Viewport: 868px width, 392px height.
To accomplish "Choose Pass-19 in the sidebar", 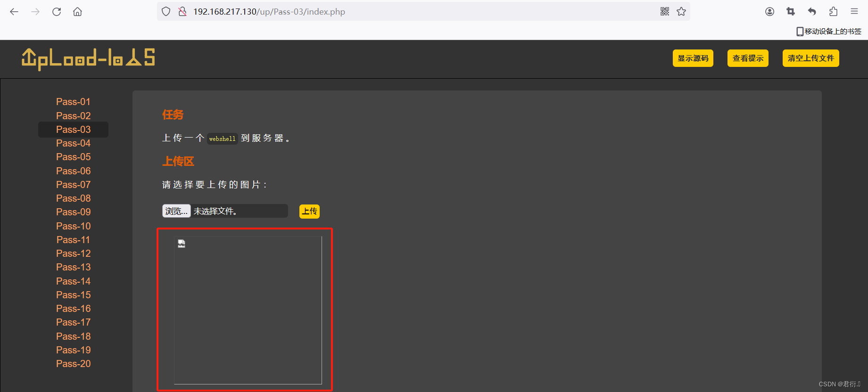I will click(73, 350).
